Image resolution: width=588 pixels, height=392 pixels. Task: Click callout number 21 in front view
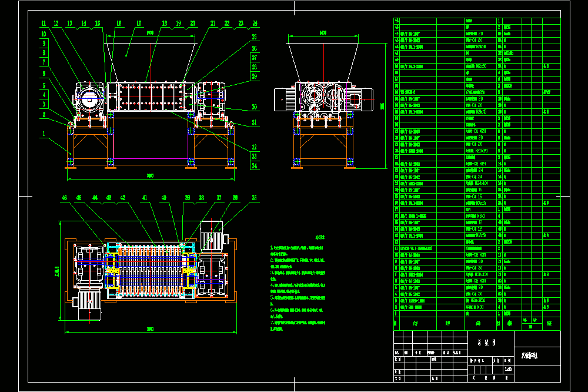pyautogui.click(x=213, y=24)
